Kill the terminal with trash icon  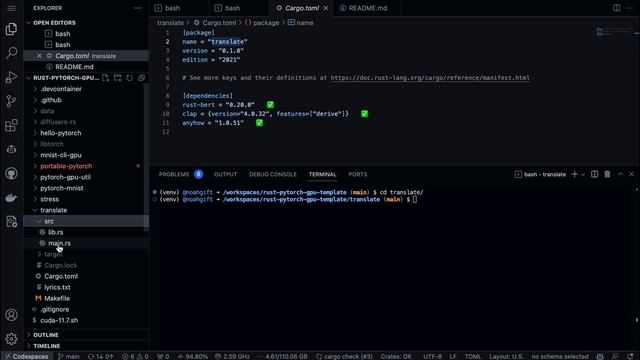(607, 174)
